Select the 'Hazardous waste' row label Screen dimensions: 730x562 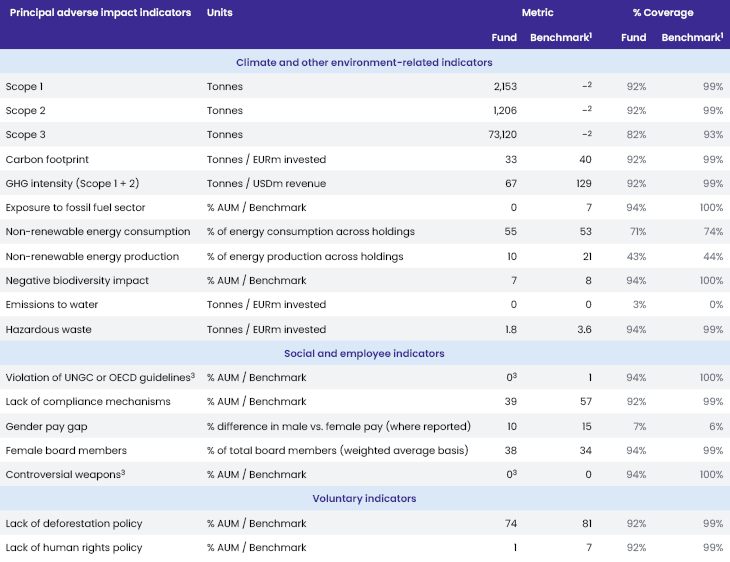point(42,329)
